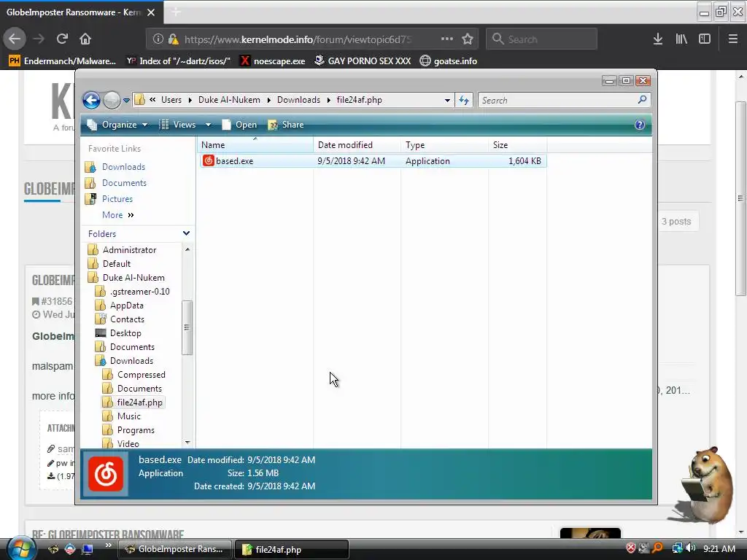Open Firefox library icon
The width and height of the screenshot is (747, 560).
point(681,39)
